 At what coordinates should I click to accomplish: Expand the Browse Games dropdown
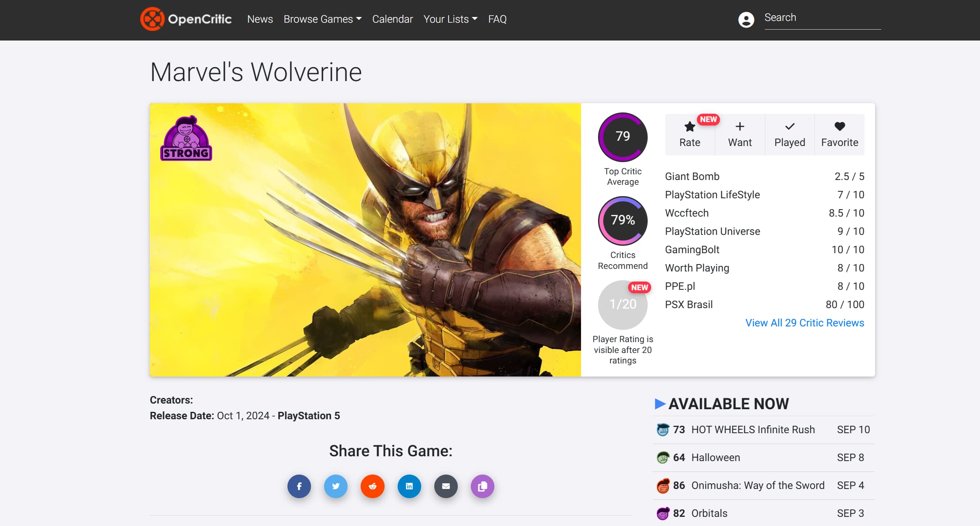click(x=322, y=19)
